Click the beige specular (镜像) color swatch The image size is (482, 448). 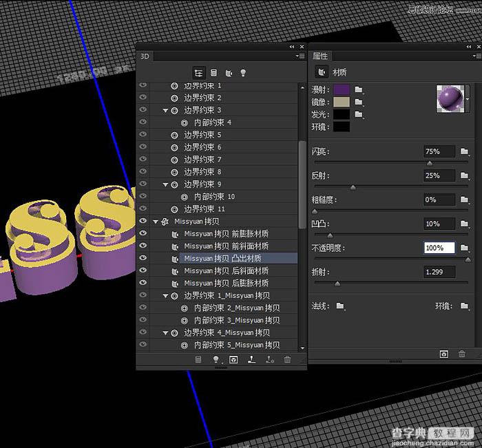tap(342, 102)
